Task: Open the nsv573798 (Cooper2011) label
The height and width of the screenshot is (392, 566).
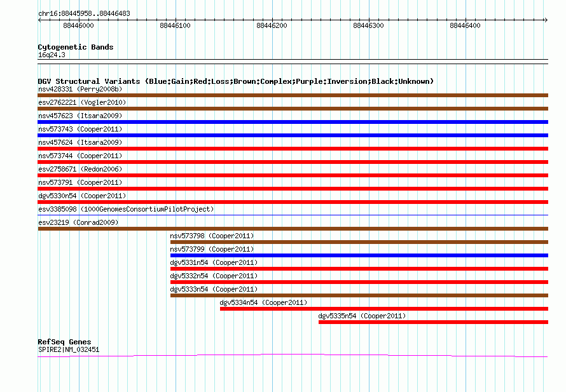Action: tap(212, 236)
